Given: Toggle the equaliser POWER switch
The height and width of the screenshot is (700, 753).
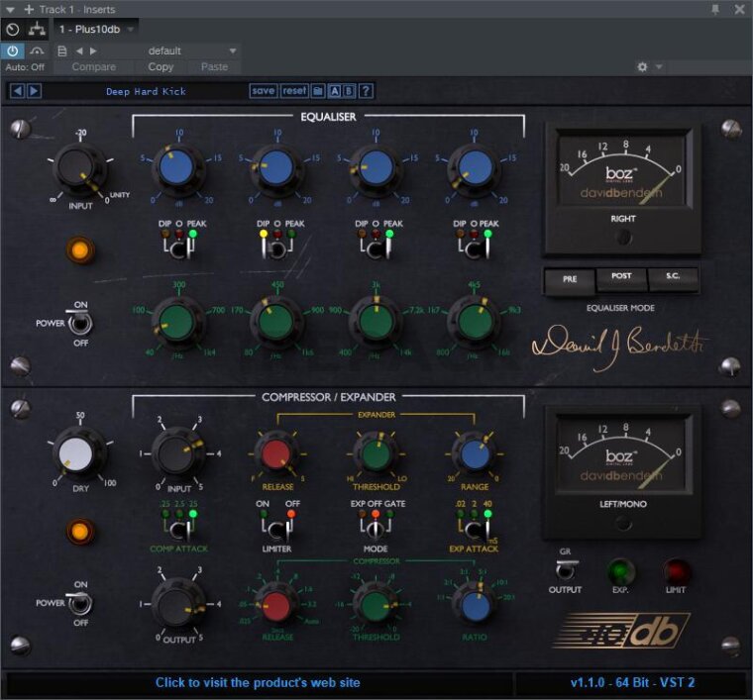Looking at the screenshot, I should [79, 323].
